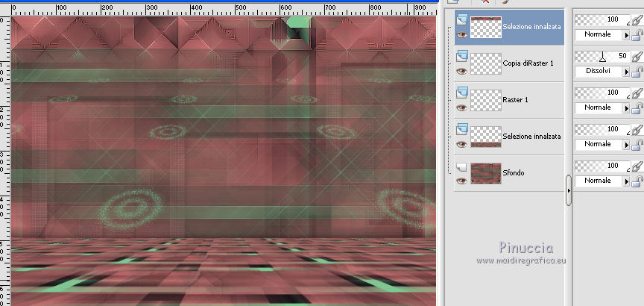Screen dimensions: 644x306
Task: Toggle link icon for Raster 1 layer
Action: pyautogui.click(x=637, y=93)
